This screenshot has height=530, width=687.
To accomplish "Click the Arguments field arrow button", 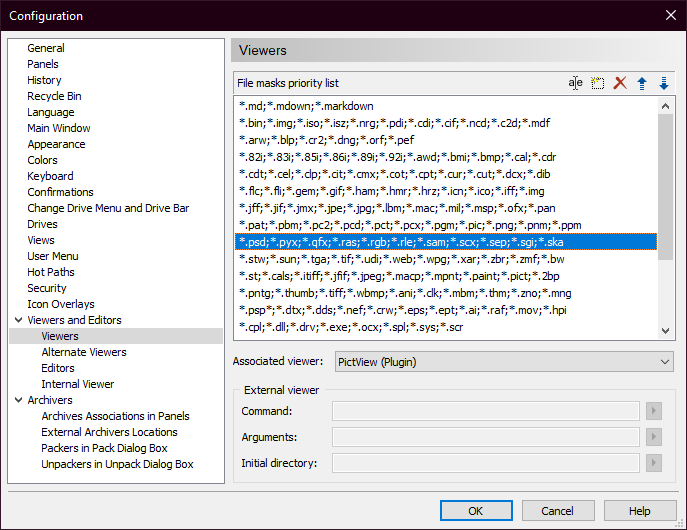I will [x=655, y=437].
